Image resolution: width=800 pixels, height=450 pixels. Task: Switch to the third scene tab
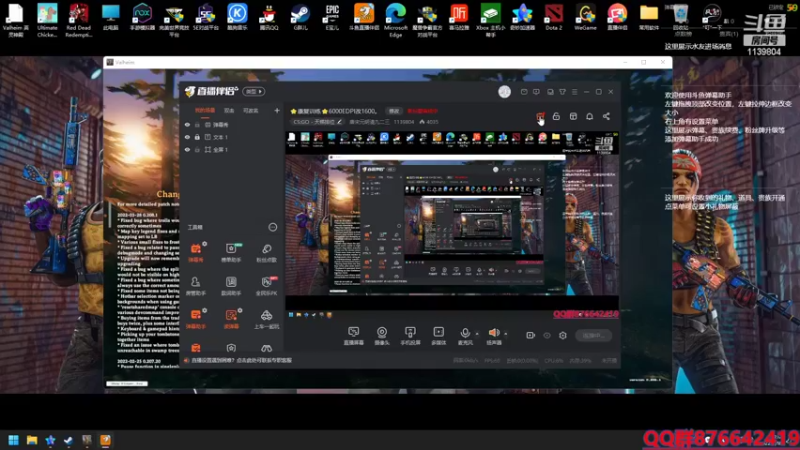(x=251, y=110)
